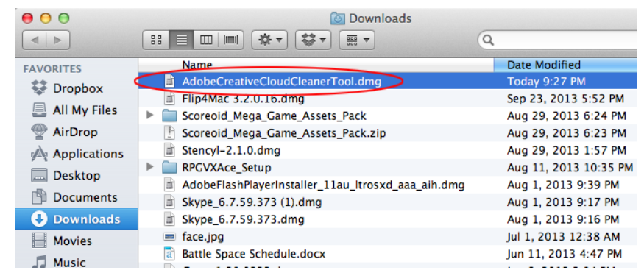
Task: Minimize the Downloads window with yellow button
Action: point(46,18)
